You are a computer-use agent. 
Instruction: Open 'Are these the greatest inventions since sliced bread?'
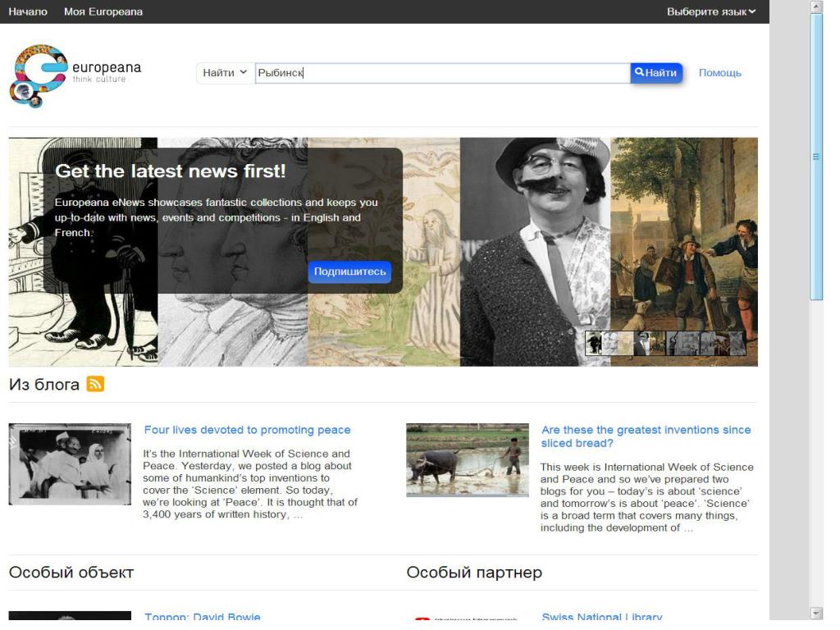pos(646,436)
